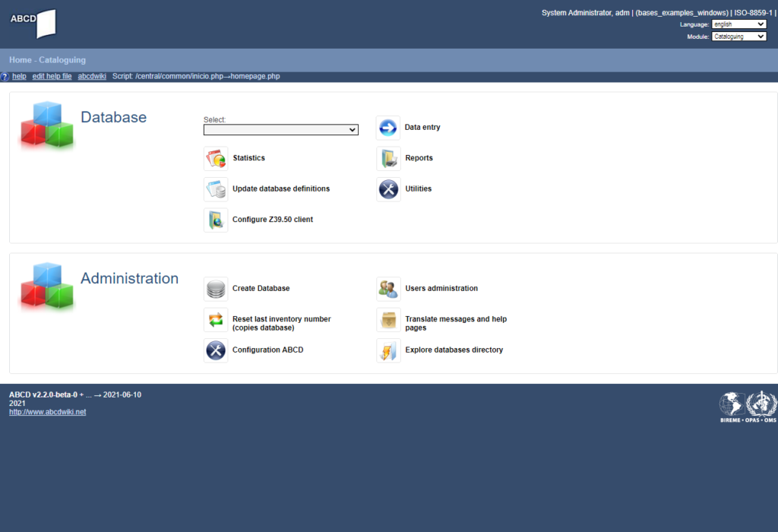Click the Reports icon
The width and height of the screenshot is (778, 532).
pos(388,158)
